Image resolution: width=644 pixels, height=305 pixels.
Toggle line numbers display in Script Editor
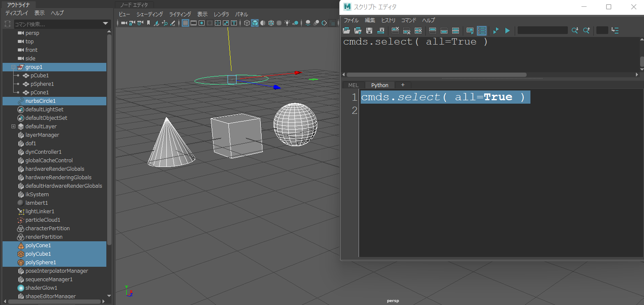click(x=482, y=31)
